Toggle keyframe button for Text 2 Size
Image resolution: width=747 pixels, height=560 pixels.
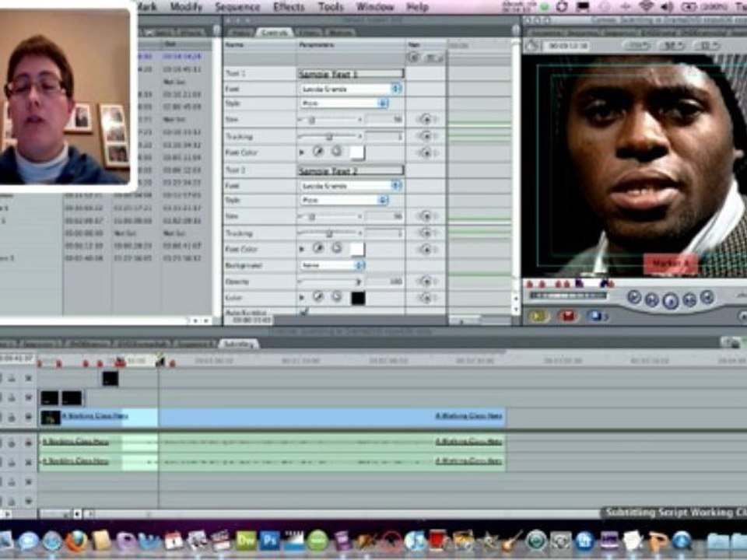coord(426,217)
